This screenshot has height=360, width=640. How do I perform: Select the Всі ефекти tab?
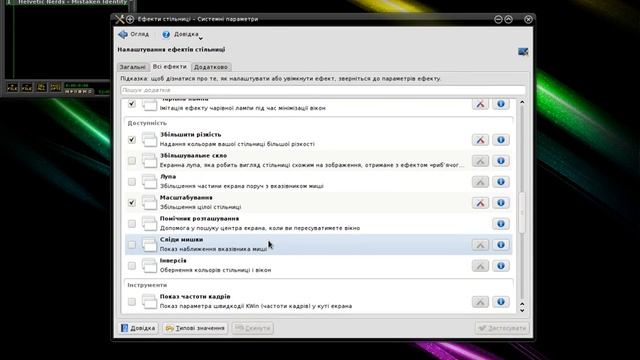(169, 67)
